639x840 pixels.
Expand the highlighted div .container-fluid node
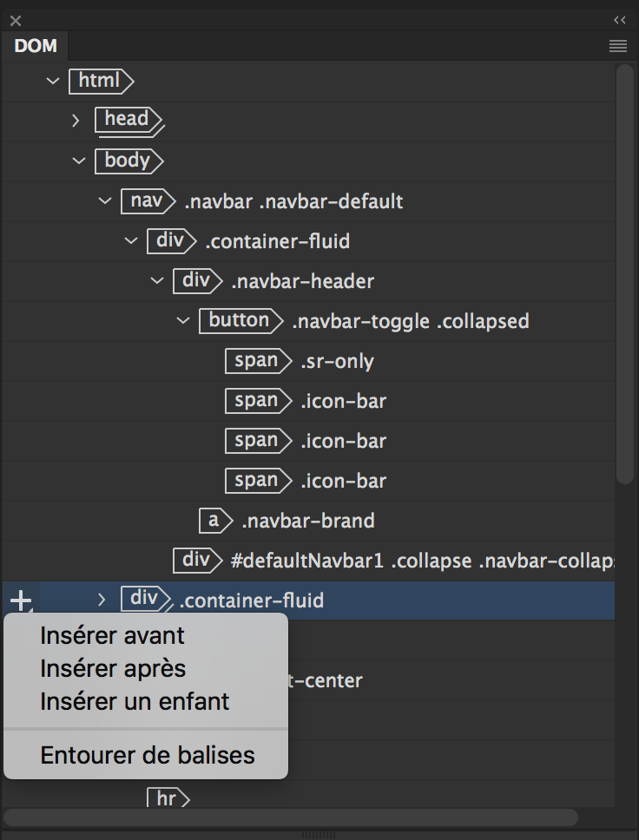102,599
